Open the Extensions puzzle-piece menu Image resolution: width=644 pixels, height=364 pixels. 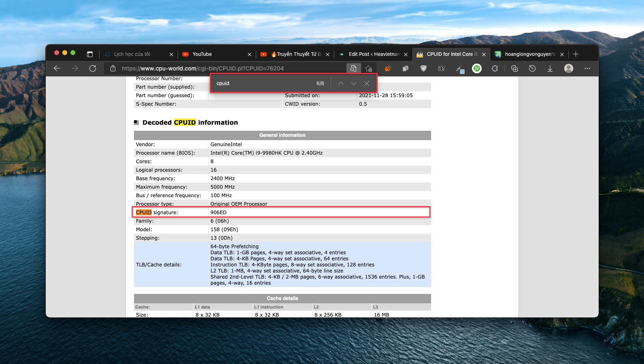coord(495,68)
